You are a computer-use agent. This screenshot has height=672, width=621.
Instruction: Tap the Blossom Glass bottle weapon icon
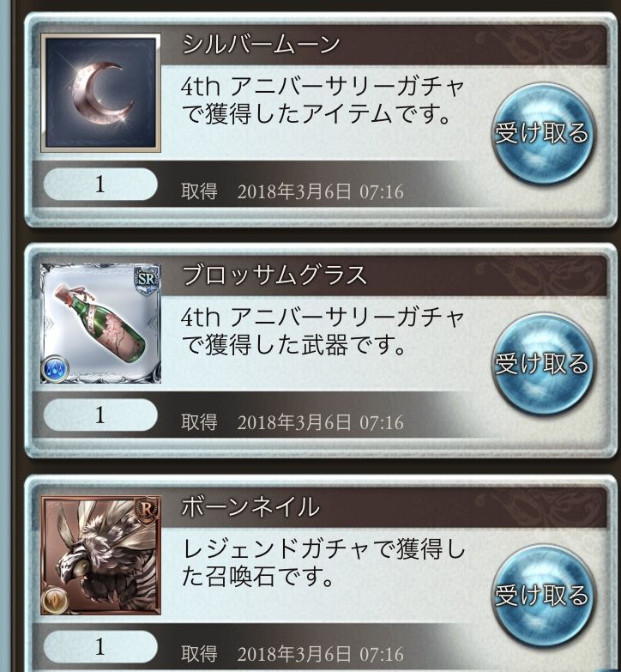click(100, 324)
